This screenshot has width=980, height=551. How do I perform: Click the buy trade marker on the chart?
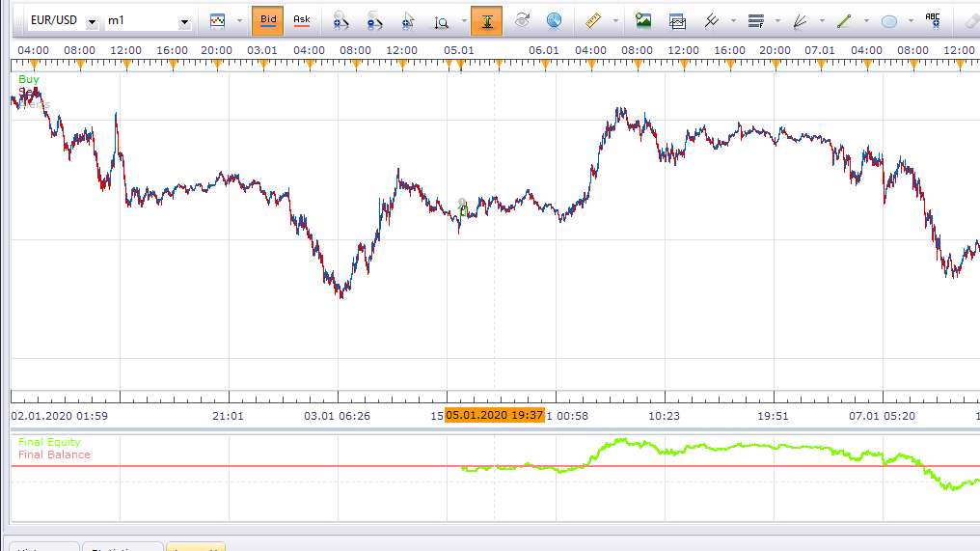(462, 208)
